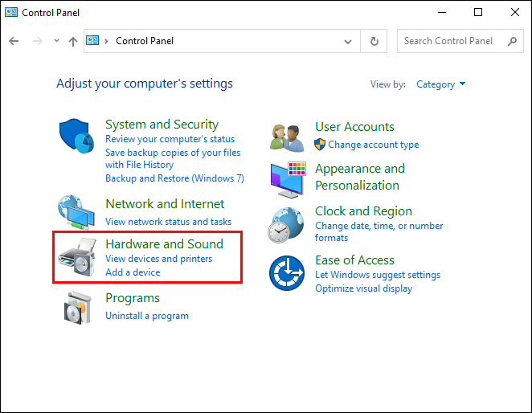Open the Clock and Region globe icon
Viewport: 532px width, 413px height.
click(x=287, y=225)
